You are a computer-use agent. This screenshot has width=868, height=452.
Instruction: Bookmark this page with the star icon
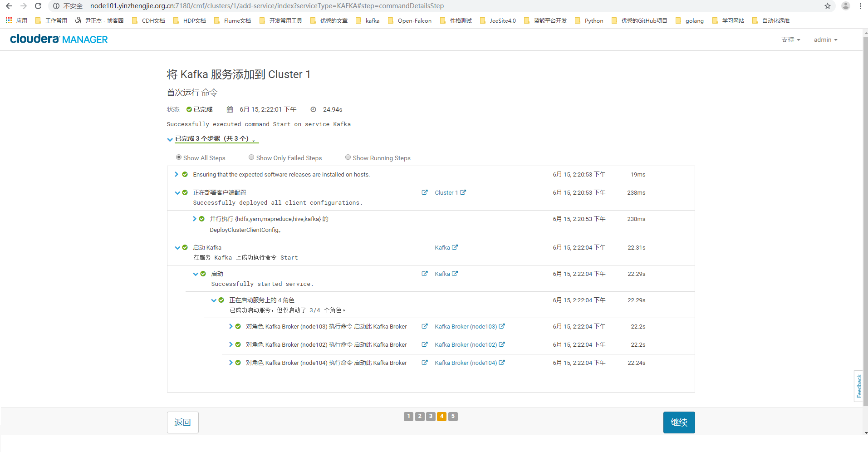(x=828, y=6)
